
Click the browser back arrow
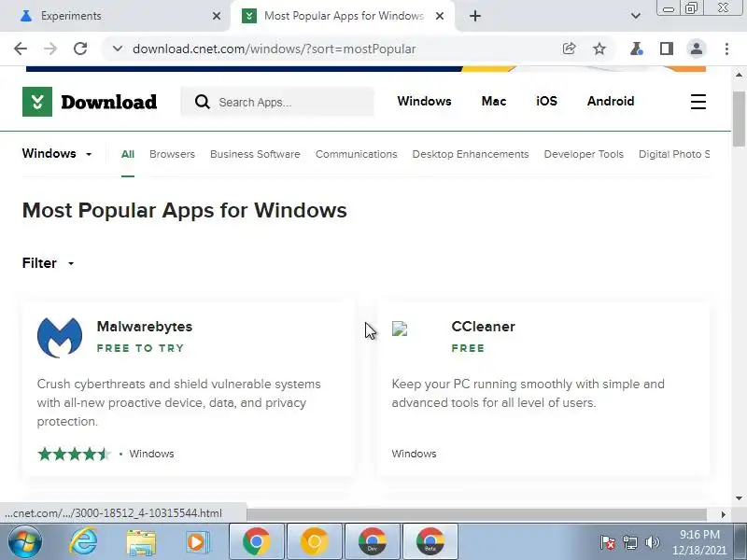point(21,49)
